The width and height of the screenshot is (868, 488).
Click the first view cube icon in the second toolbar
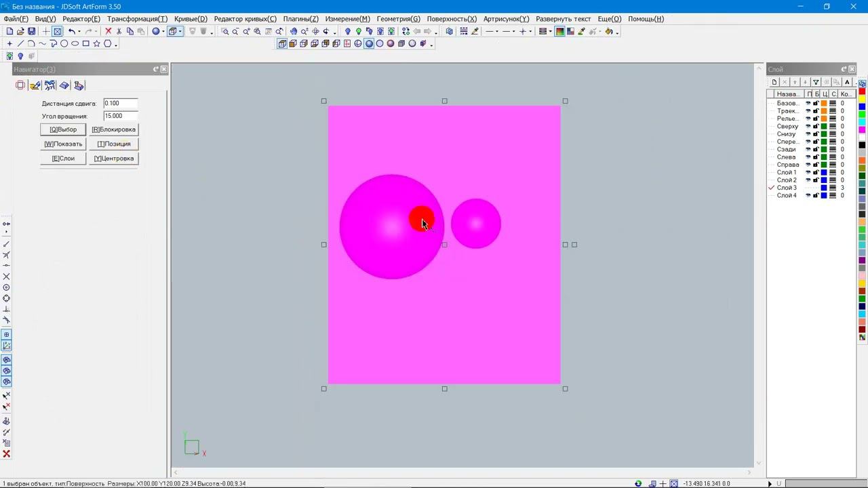point(282,43)
